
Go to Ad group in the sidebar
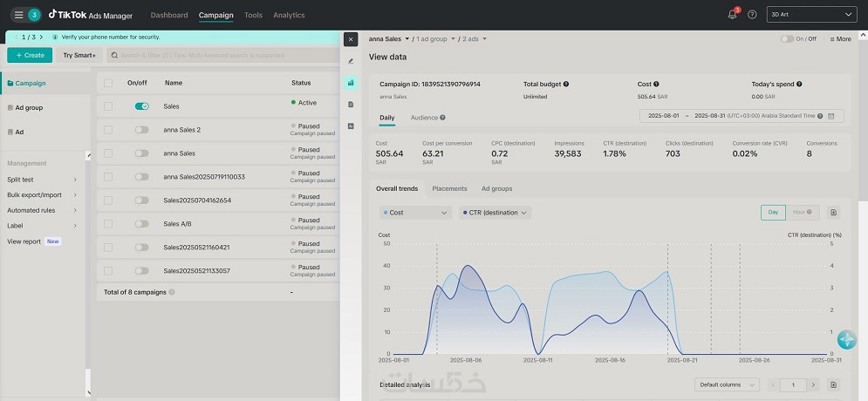click(x=29, y=107)
